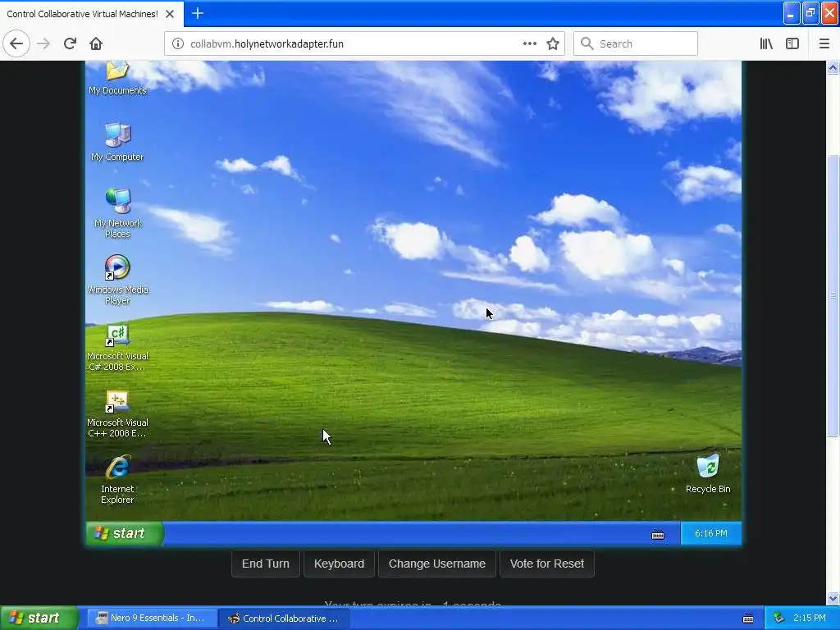
Task: Click the page scrollbar down arrow
Action: pyautogui.click(x=833, y=599)
